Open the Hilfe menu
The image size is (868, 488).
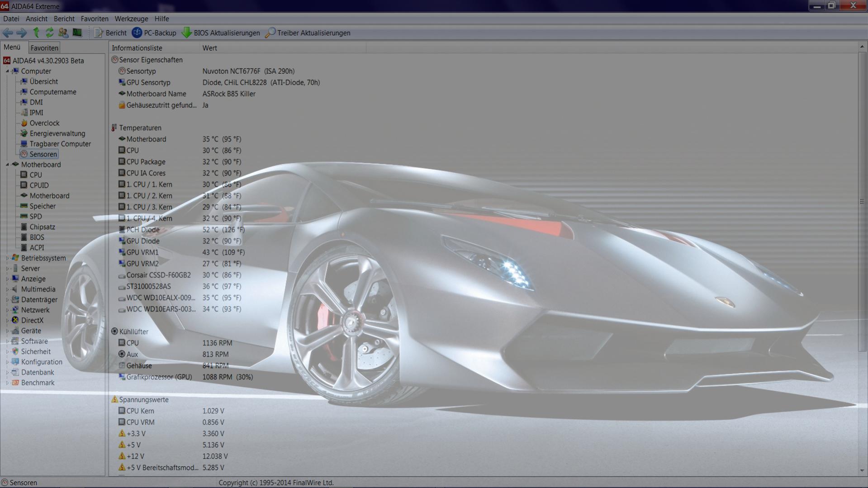pos(161,19)
